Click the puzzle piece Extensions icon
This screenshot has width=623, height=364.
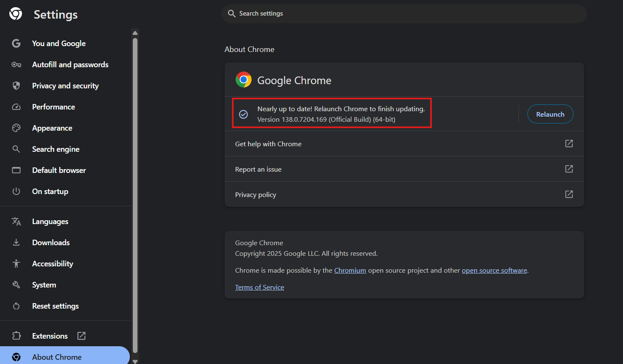(x=16, y=336)
